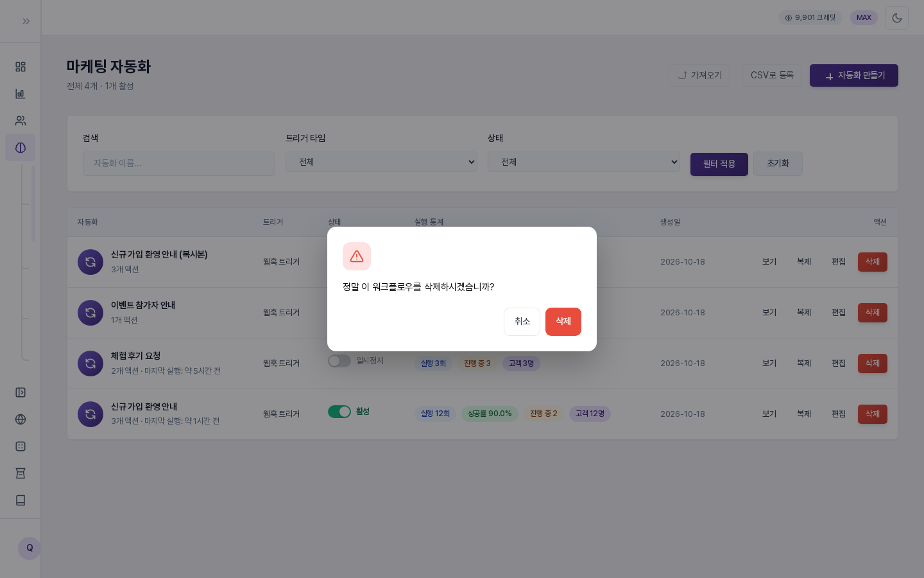
Task: Open the 상태 filter dropdown
Action: 584,162
